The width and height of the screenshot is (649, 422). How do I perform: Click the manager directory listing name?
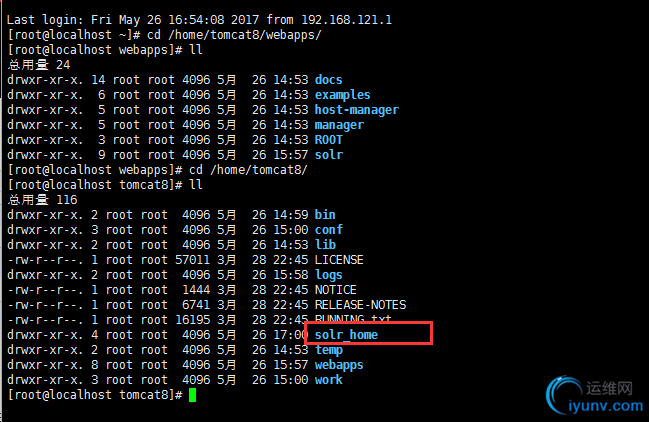point(339,125)
